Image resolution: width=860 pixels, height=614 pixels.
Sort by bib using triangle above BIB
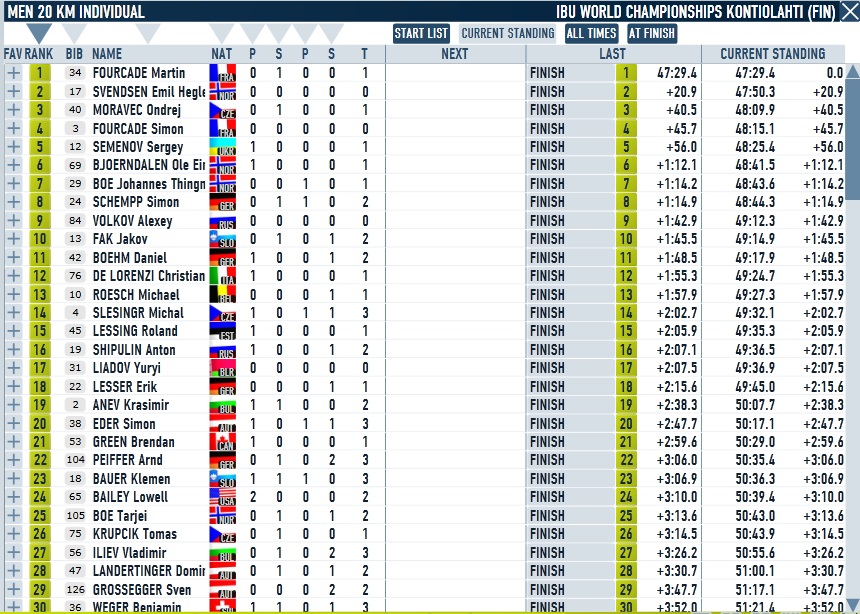[75, 33]
